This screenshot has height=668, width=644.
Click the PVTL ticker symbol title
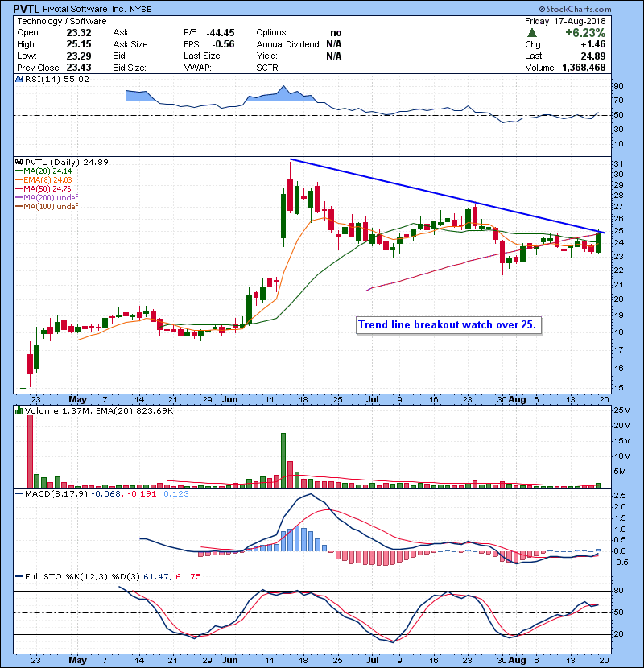[26, 9]
